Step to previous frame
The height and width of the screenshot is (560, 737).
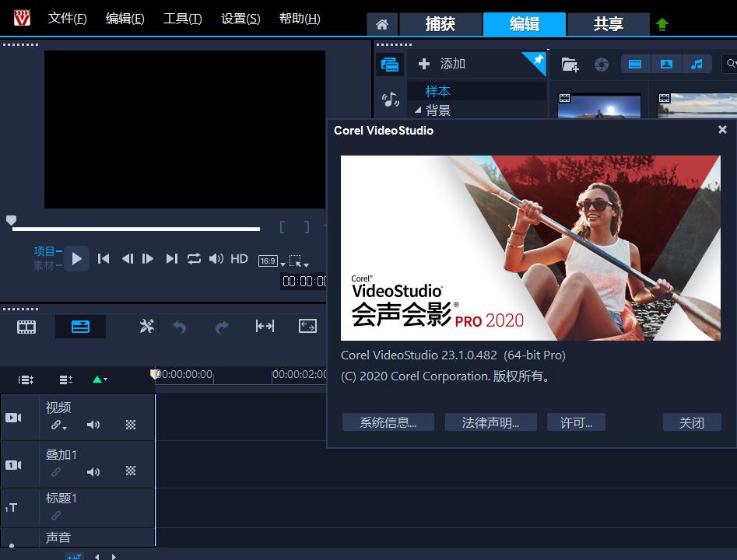click(x=128, y=259)
